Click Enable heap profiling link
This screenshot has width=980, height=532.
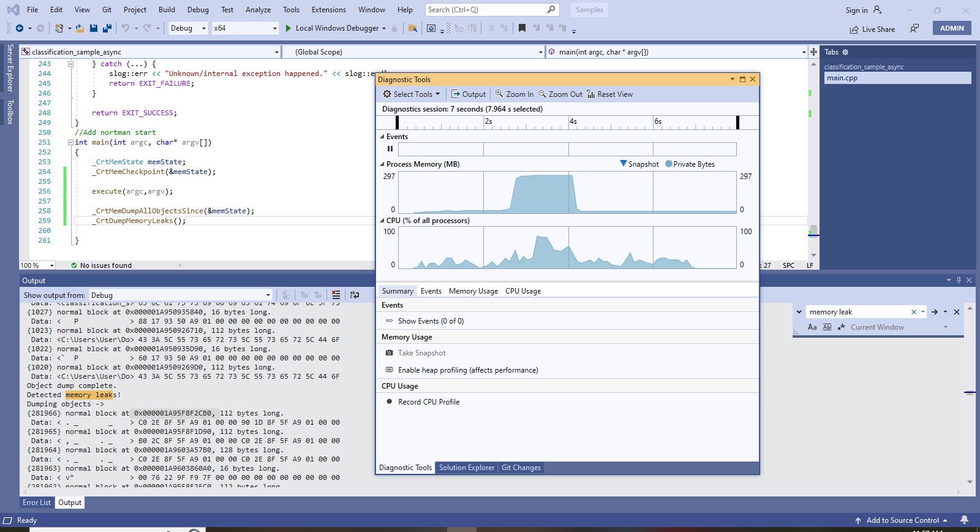[468, 370]
